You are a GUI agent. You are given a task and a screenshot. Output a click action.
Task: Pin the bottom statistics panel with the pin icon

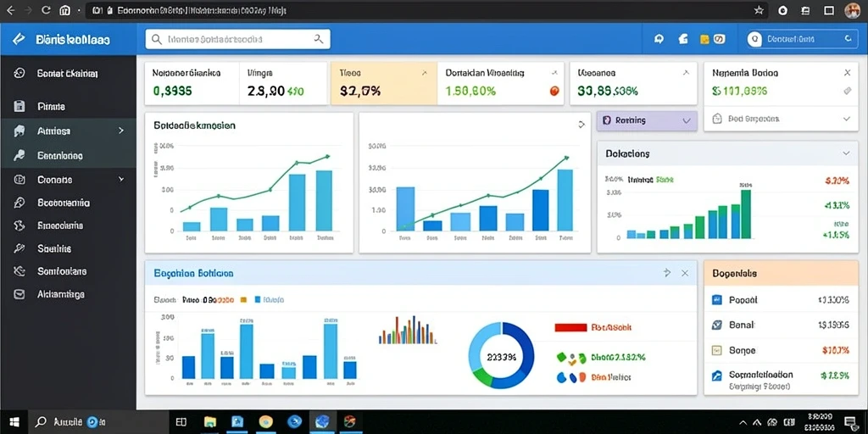point(666,273)
